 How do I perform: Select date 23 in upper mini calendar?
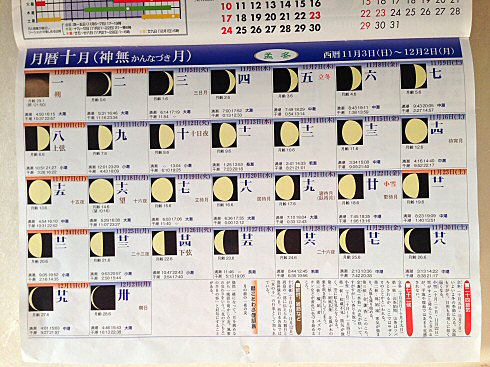[315, 16]
